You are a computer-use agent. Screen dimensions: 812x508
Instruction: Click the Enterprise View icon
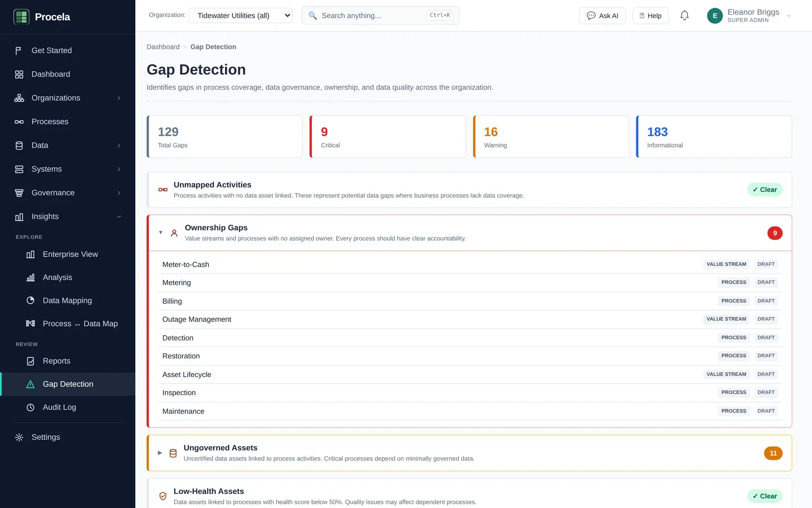point(30,254)
